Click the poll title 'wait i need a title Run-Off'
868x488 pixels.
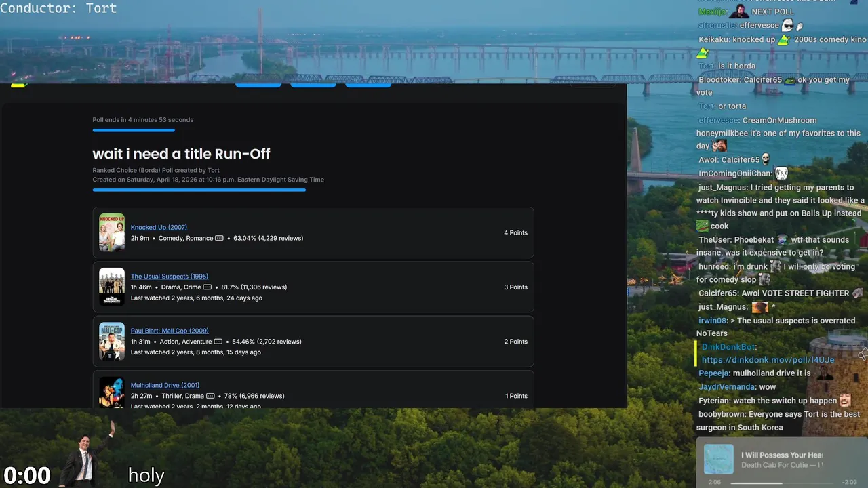click(x=181, y=154)
